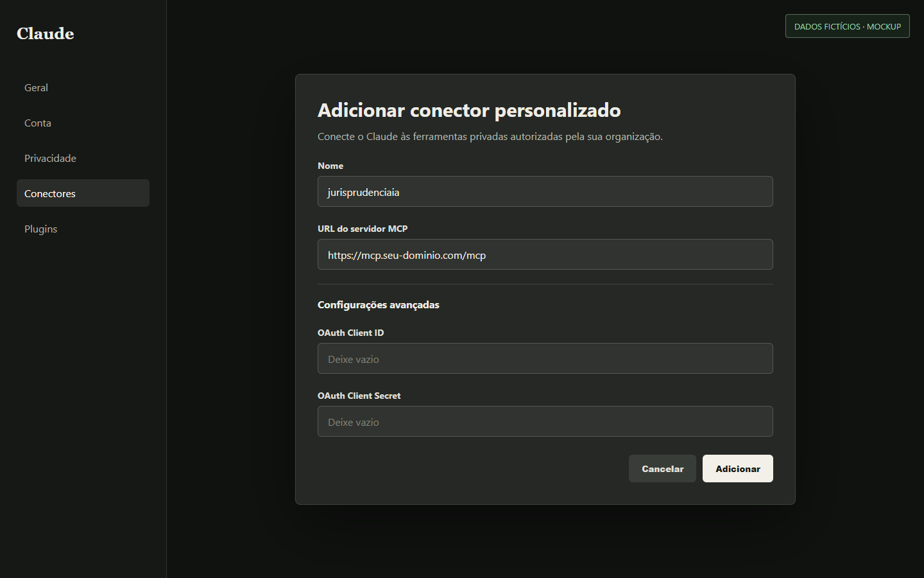This screenshot has width=924, height=578.
Task: Open the Plugins section
Action: pos(83,229)
